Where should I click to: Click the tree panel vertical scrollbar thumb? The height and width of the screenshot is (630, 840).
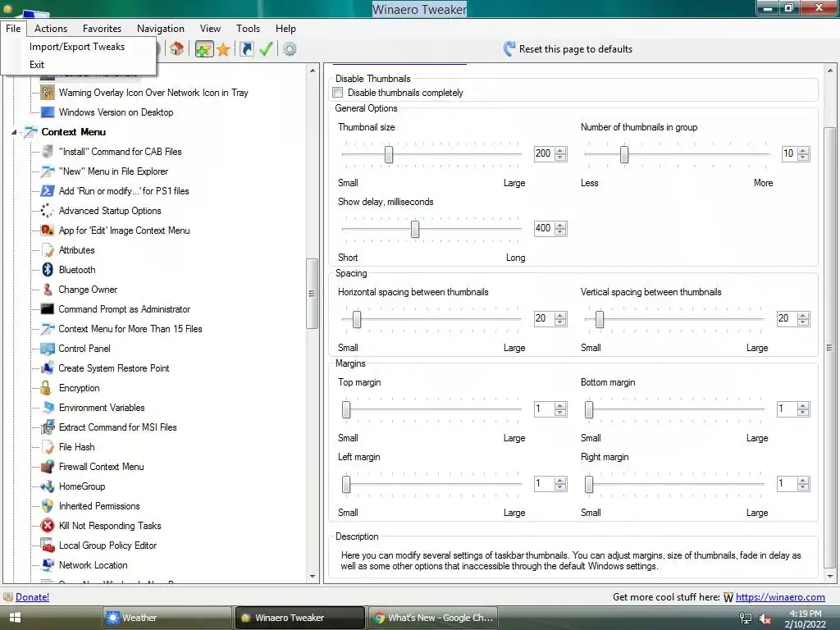pos(312,294)
